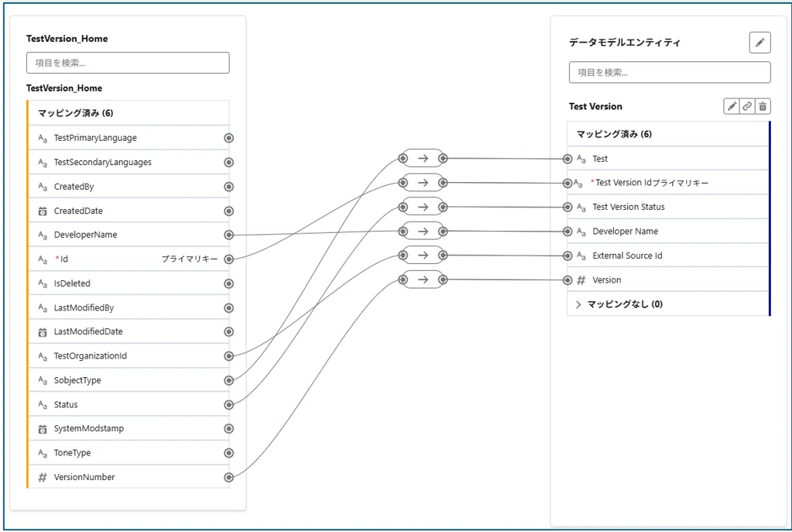Click the TestOrganizationId connector dot
792x532 pixels.
(229, 356)
